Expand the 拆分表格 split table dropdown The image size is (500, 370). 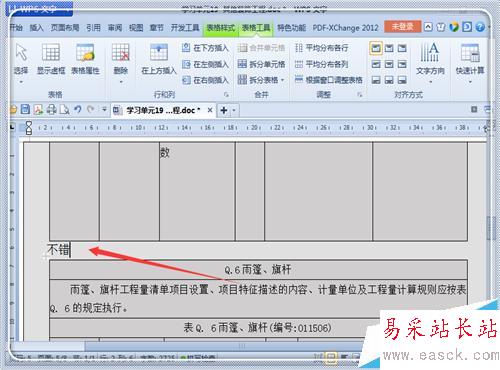point(282,80)
